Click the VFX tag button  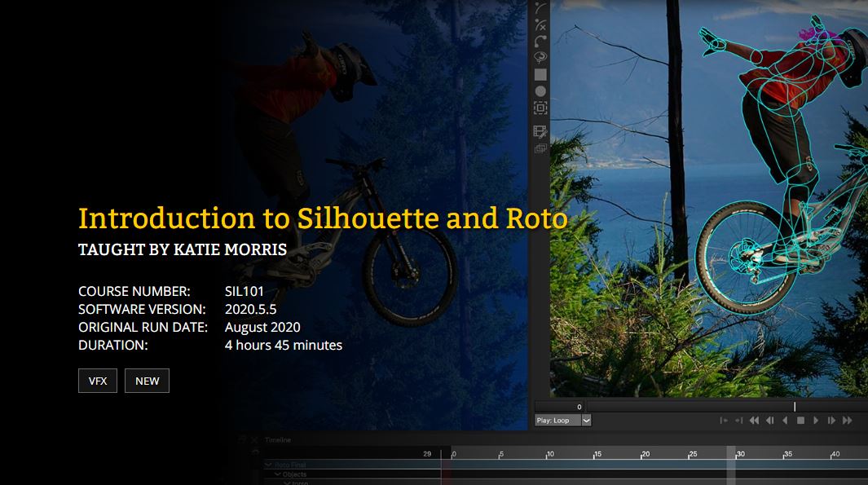coord(98,381)
